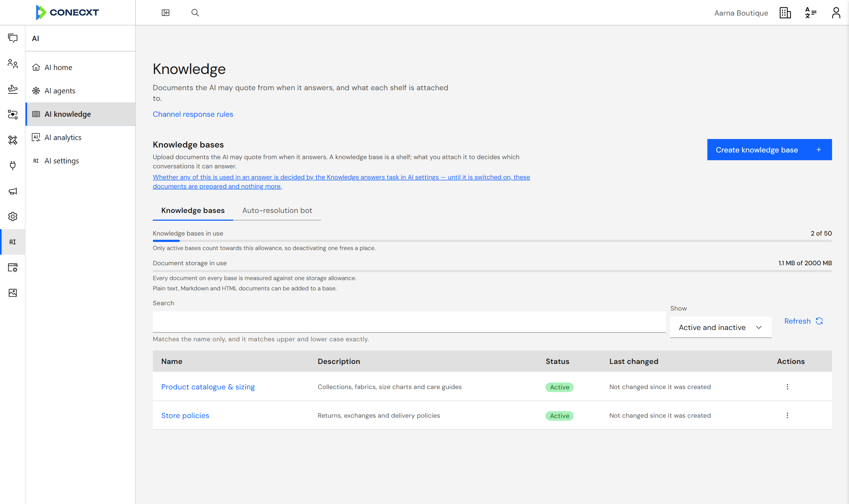Open Store policies knowledge base

[185, 416]
